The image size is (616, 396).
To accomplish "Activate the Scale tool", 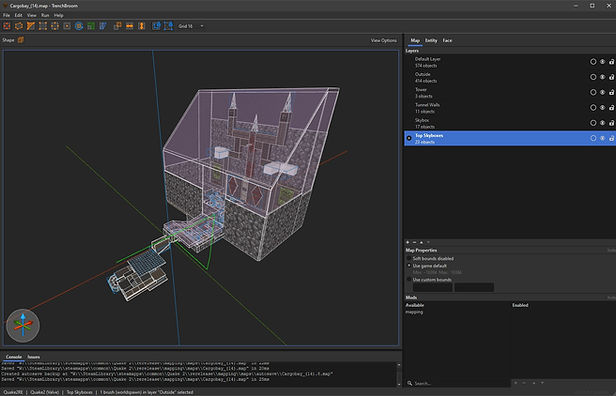I will 91,26.
